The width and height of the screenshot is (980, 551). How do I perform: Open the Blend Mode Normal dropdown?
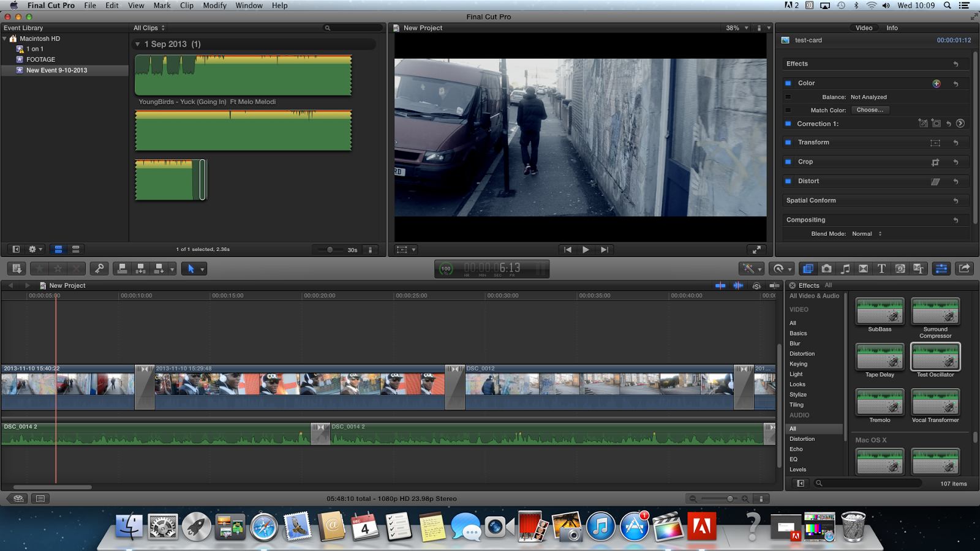click(x=867, y=234)
